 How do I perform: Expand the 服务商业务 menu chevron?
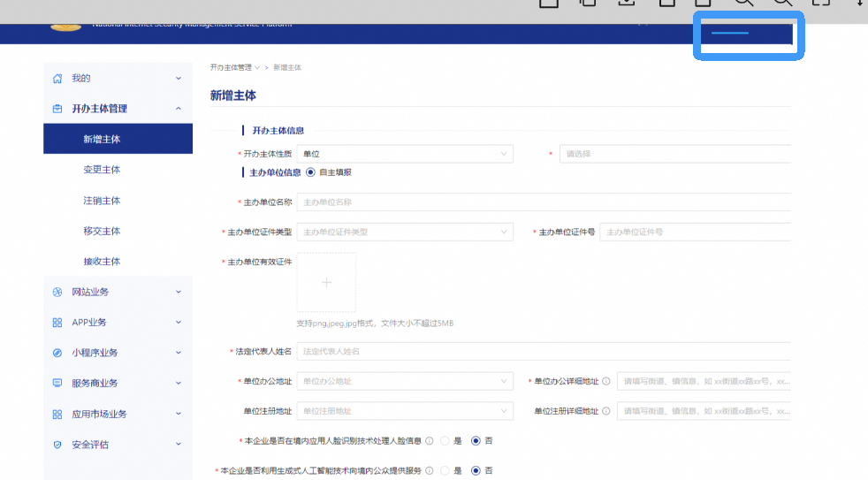(x=179, y=383)
